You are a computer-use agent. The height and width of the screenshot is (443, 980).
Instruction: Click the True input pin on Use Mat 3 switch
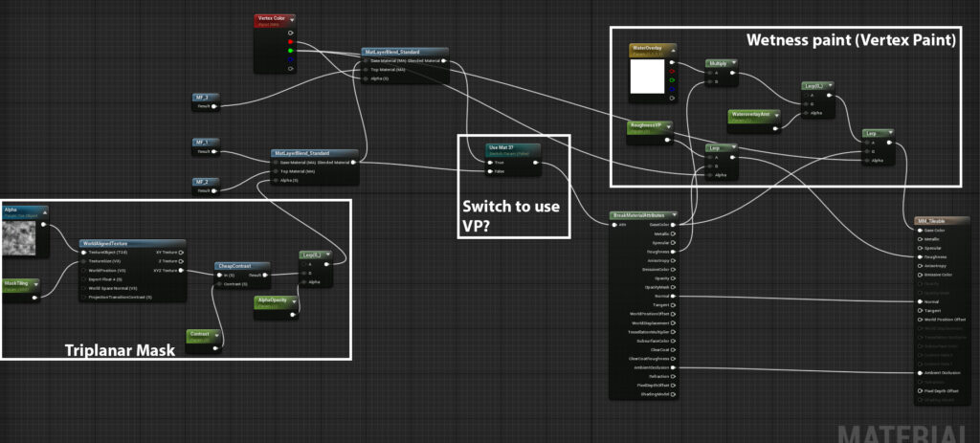(x=489, y=163)
